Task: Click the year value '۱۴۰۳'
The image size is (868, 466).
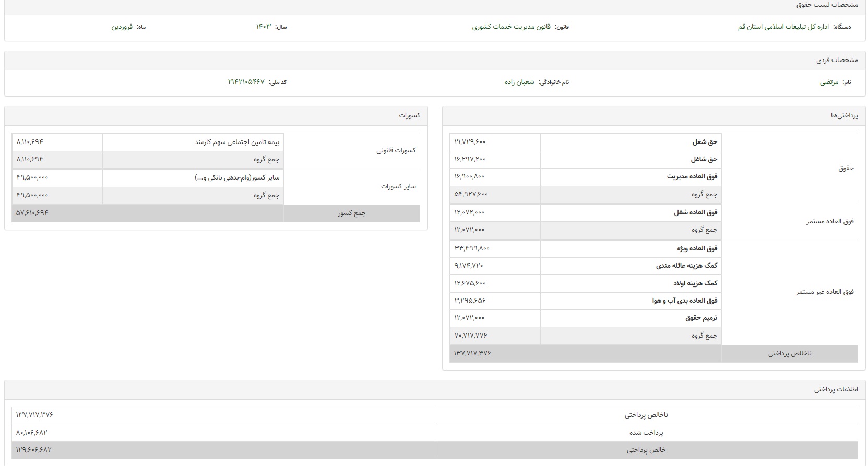Action: pos(264,27)
